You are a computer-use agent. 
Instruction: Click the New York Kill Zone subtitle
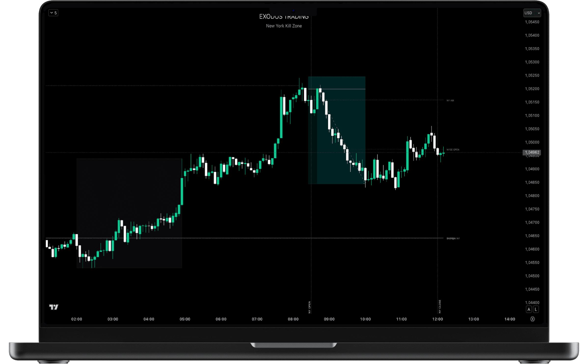click(x=284, y=26)
